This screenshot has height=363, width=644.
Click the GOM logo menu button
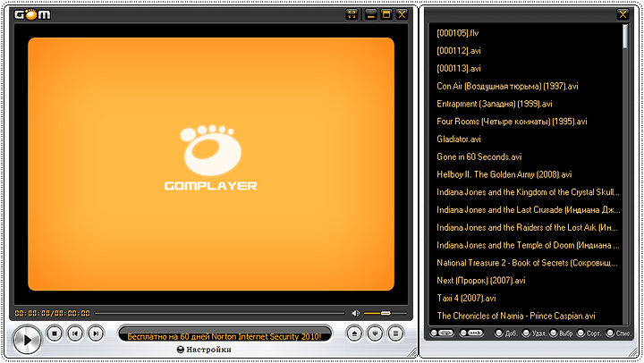[32, 15]
